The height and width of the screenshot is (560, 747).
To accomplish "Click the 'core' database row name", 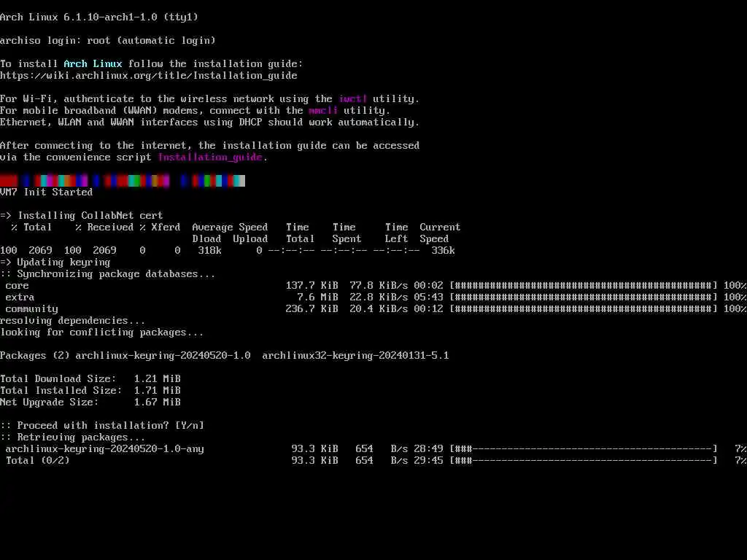I will [x=18, y=286].
